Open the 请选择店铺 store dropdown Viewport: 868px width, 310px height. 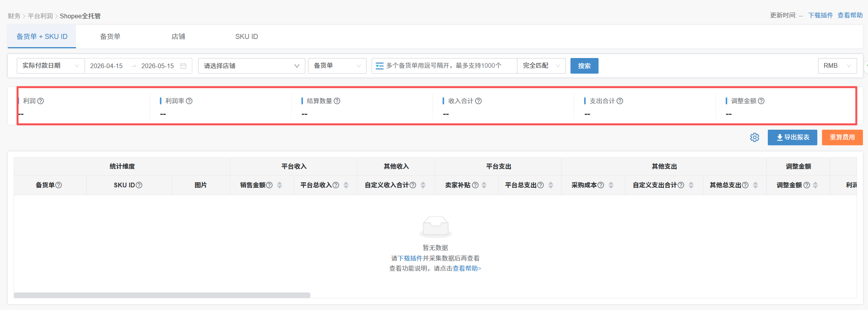click(x=252, y=66)
